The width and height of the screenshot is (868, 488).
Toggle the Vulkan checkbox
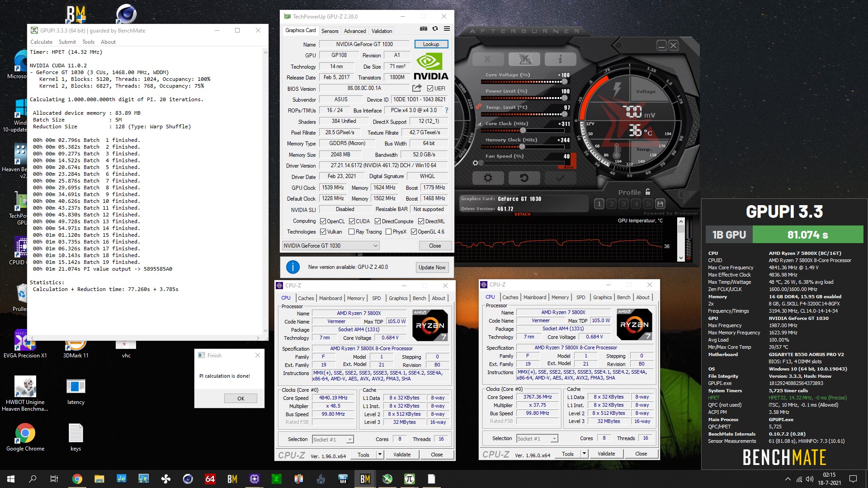(323, 232)
